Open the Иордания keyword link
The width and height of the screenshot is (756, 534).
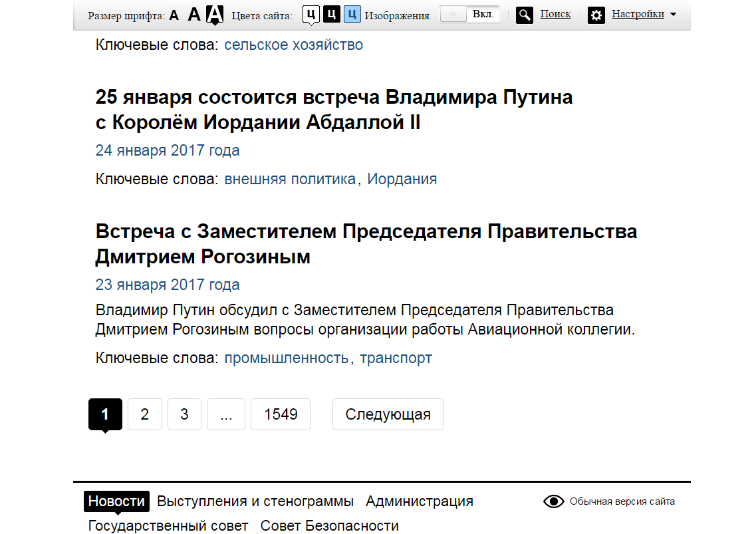point(402,179)
